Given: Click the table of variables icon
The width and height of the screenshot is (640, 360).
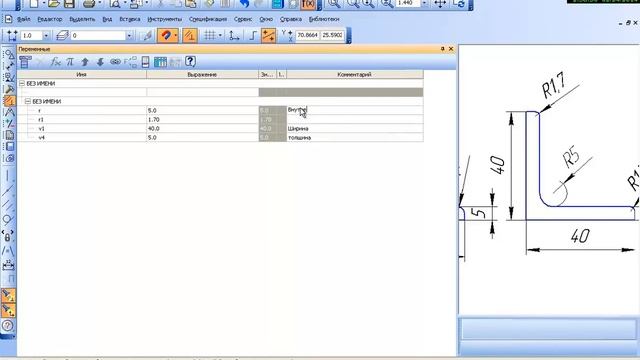Looking at the screenshot, I should coord(160,62).
